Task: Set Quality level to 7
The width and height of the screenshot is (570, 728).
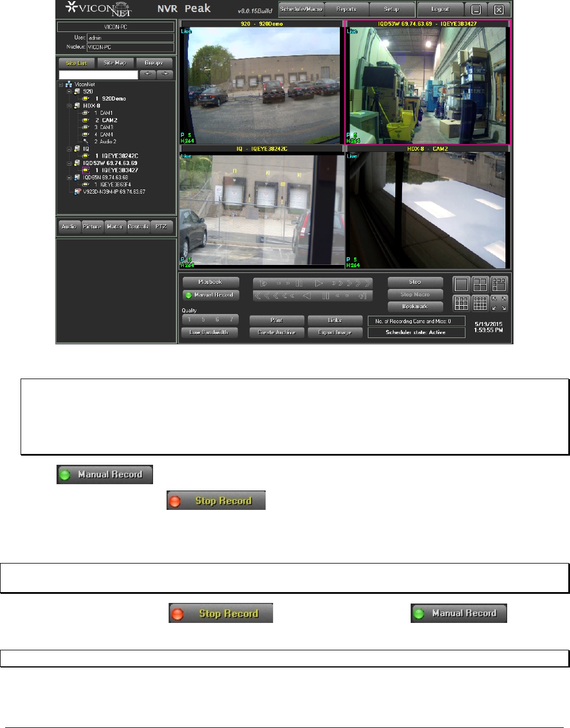Action: [231, 320]
